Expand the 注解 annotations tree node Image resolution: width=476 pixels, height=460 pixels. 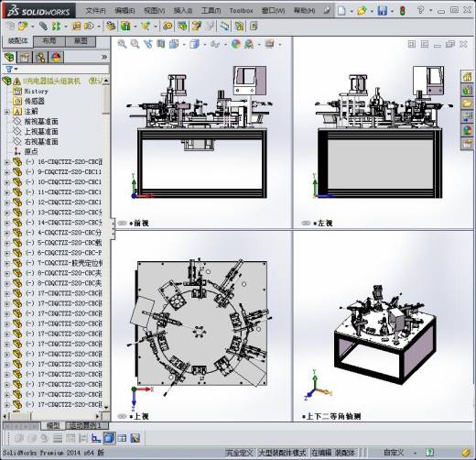(6, 112)
